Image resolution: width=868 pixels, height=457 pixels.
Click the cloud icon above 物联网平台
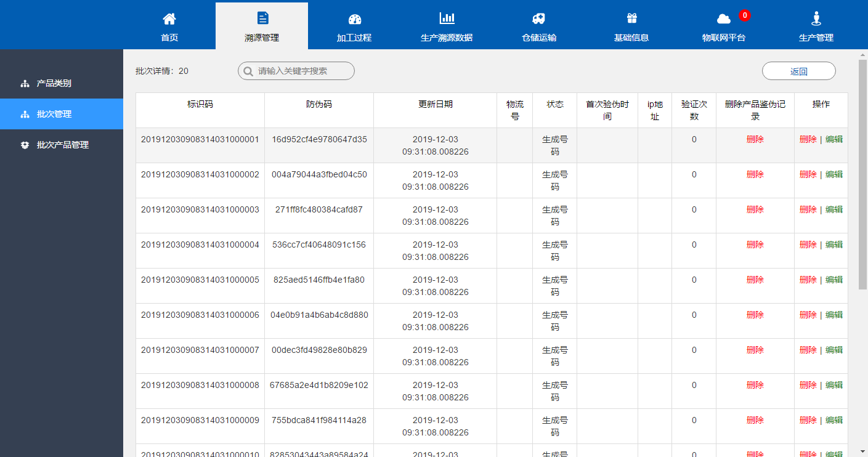click(x=723, y=19)
